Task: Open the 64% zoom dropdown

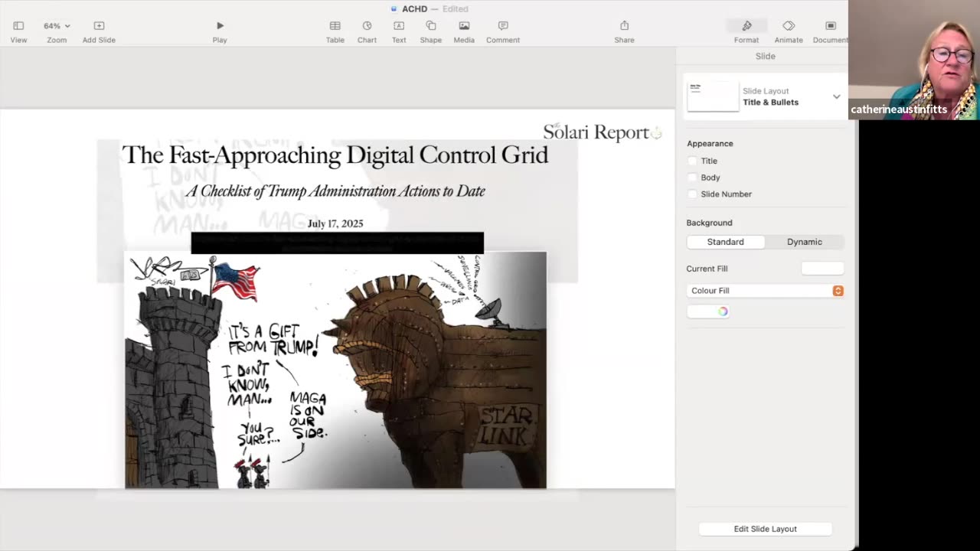Action: [x=57, y=26]
